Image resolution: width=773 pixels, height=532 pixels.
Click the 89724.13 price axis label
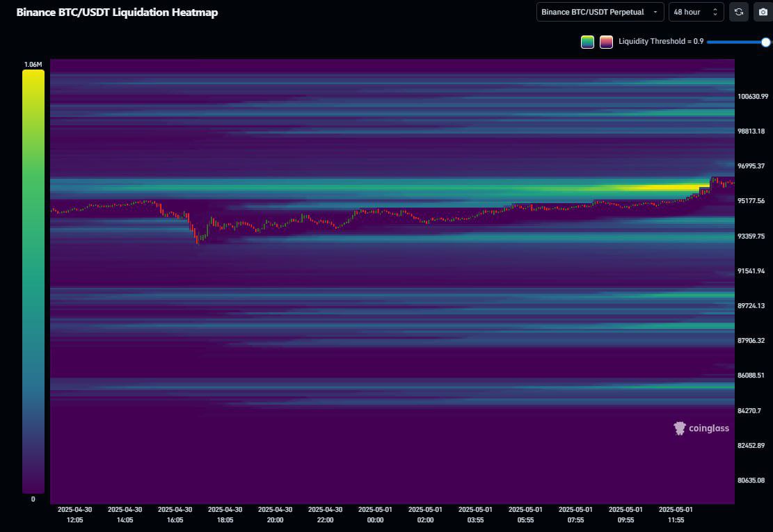click(x=751, y=306)
